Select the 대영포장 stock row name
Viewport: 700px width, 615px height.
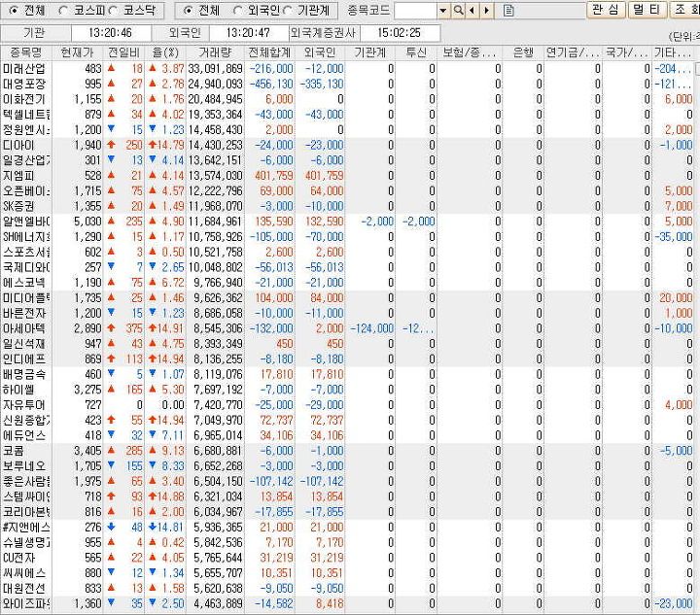click(x=24, y=84)
